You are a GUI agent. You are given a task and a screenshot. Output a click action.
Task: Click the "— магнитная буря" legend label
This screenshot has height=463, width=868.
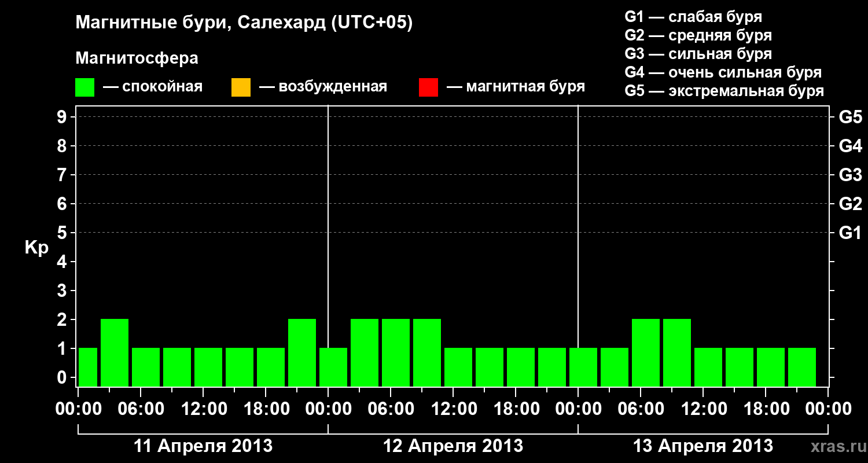click(x=516, y=87)
